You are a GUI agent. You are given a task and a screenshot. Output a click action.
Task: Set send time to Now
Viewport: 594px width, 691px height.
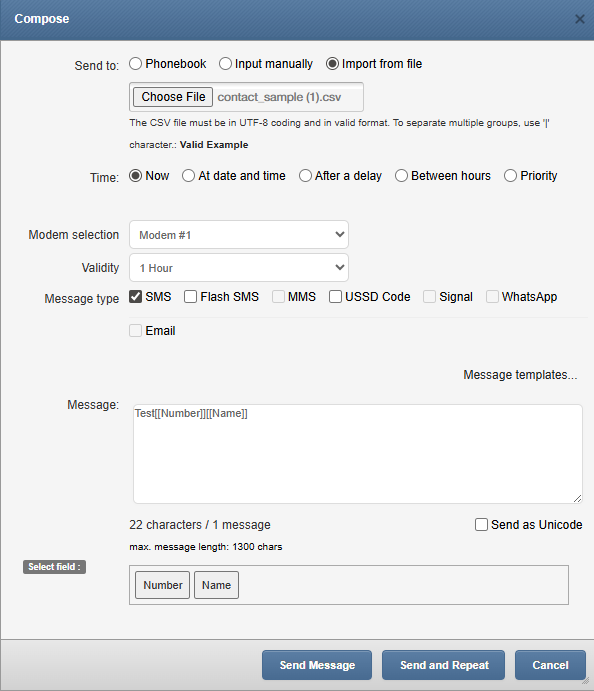coord(135,176)
